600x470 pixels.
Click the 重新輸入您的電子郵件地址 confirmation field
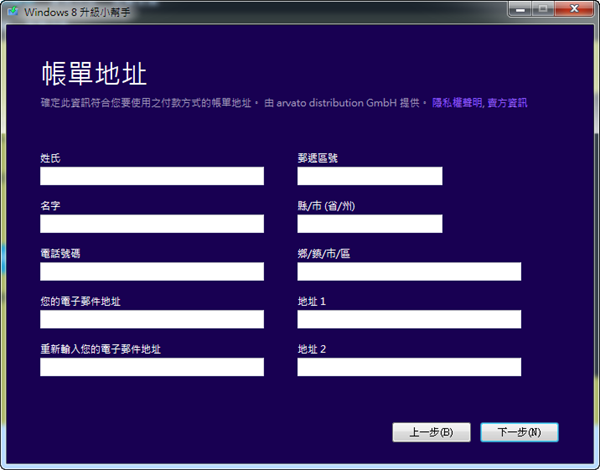(x=152, y=367)
